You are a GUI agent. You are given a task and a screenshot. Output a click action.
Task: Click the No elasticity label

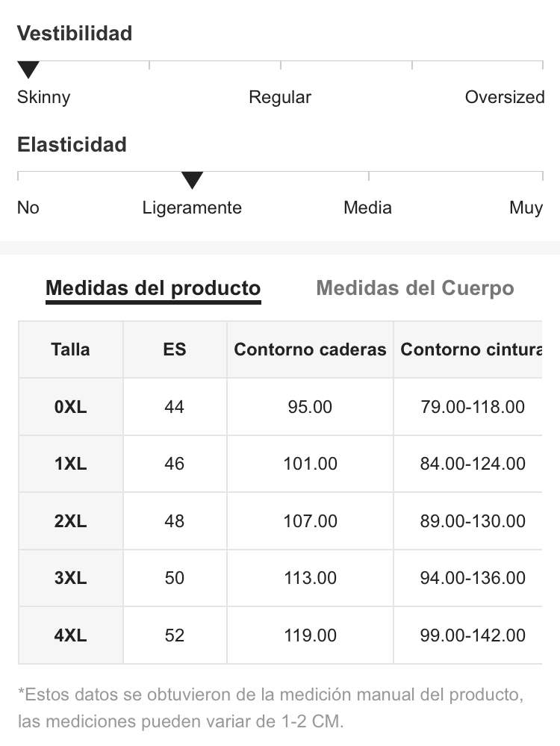point(28,208)
